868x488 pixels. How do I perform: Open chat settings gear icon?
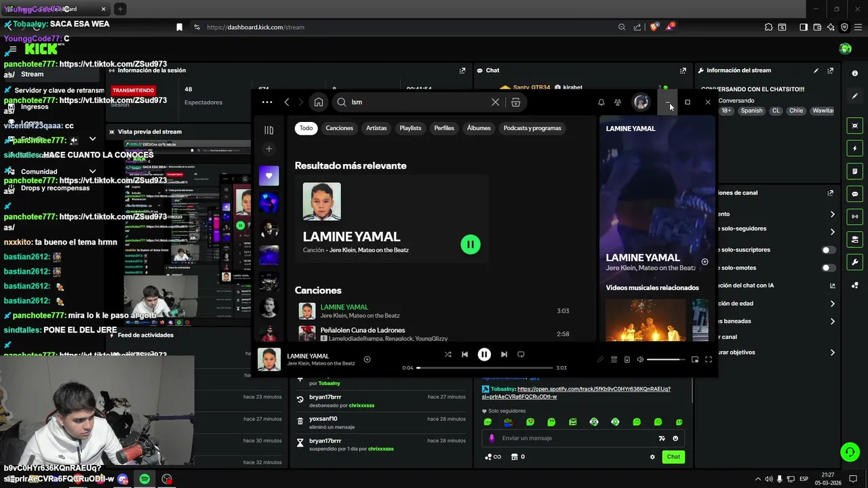(652, 457)
